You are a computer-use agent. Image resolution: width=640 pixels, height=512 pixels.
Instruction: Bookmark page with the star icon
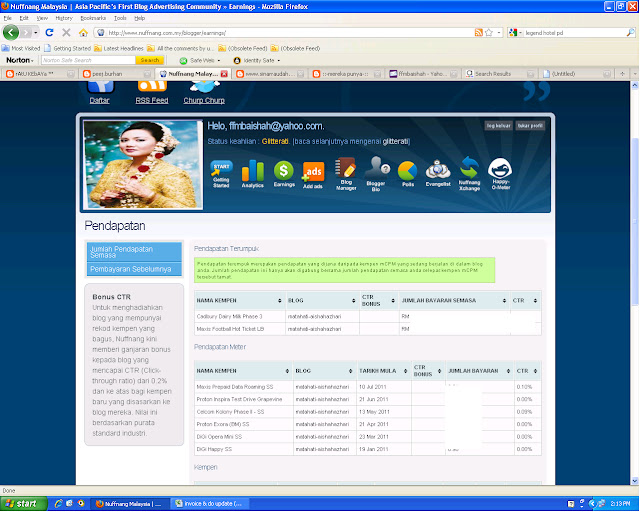click(489, 32)
